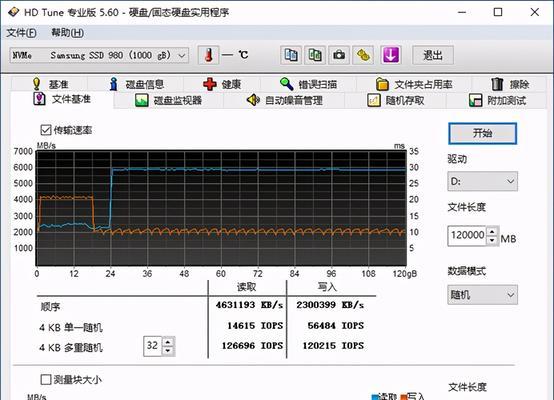Screen dimensions: 554x400
Task: Expand the 数据模式 随机 dropdown
Action: 482,295
